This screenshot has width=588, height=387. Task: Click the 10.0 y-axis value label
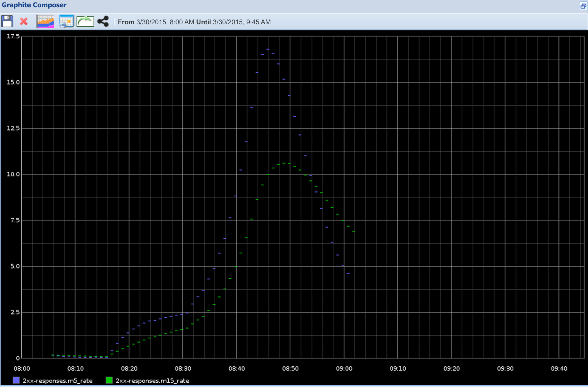pos(13,174)
